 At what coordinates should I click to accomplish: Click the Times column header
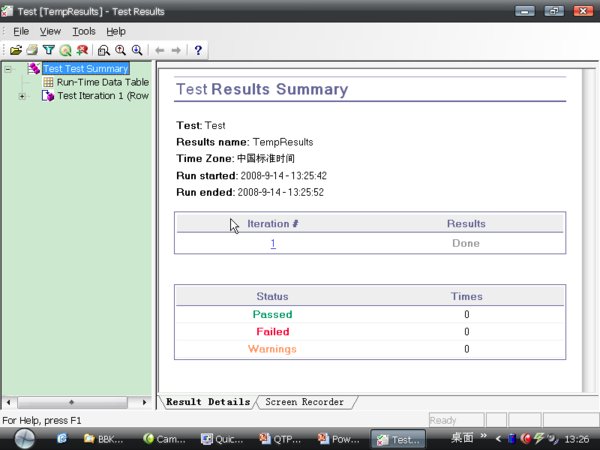[x=466, y=297]
